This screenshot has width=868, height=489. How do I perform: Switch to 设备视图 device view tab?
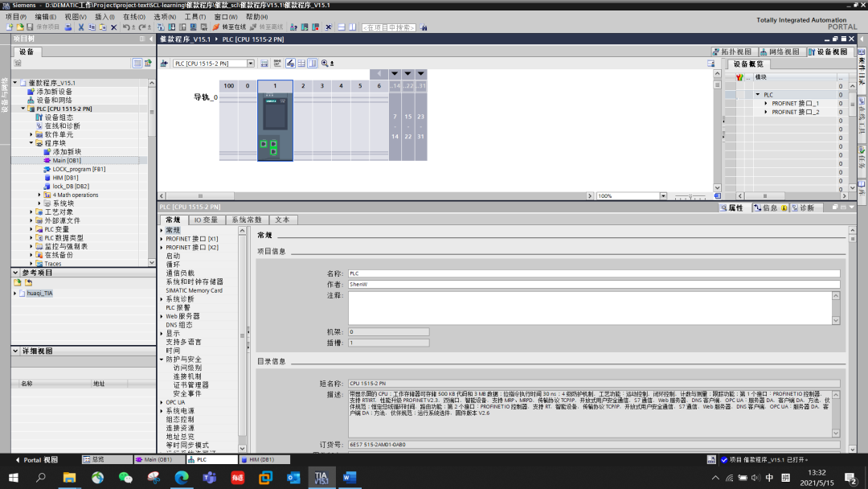(828, 51)
